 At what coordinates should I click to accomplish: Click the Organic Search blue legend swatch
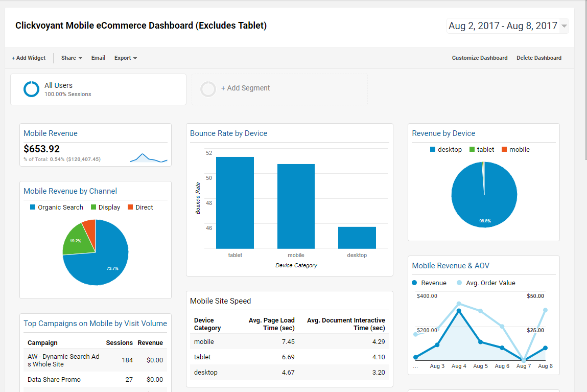[x=33, y=207]
